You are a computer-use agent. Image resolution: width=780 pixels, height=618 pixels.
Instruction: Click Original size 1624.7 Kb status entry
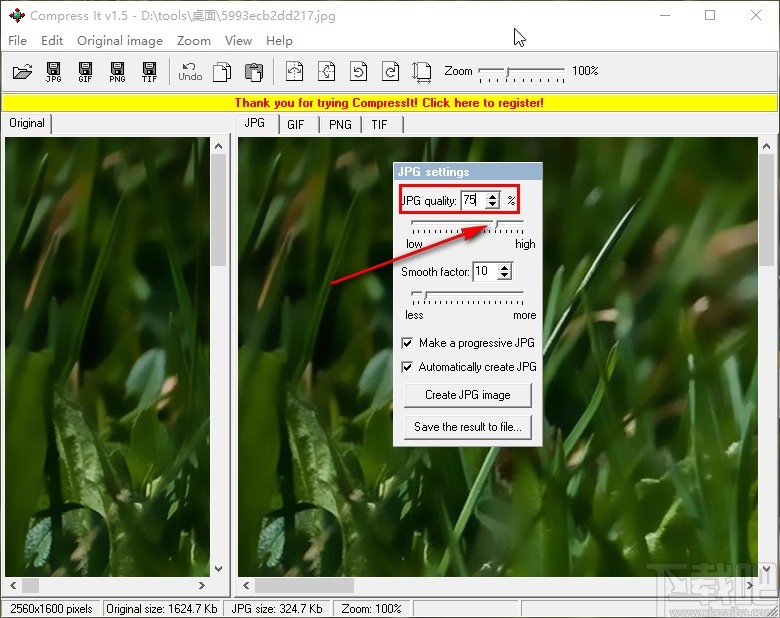pos(162,609)
